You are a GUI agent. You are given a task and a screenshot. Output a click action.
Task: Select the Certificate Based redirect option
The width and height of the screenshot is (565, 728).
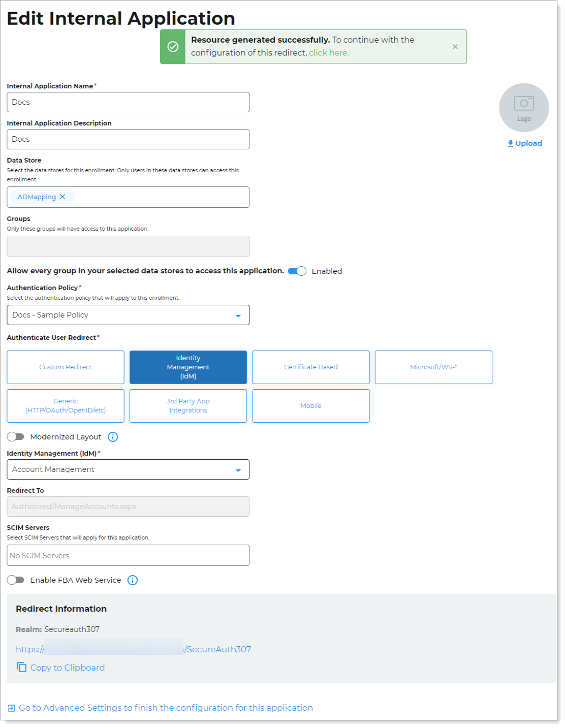click(x=311, y=367)
